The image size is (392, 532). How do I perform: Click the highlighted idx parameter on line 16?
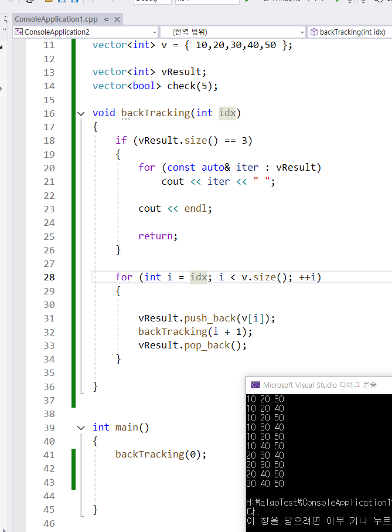point(227,113)
